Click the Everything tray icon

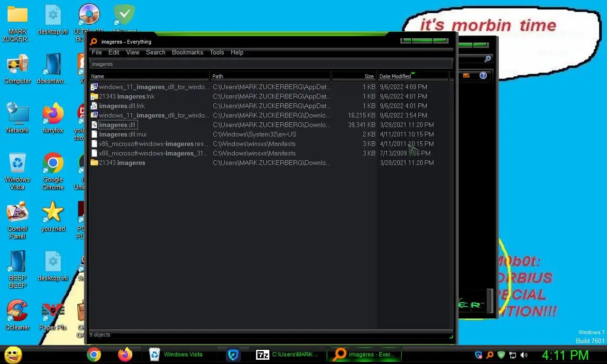490,355
